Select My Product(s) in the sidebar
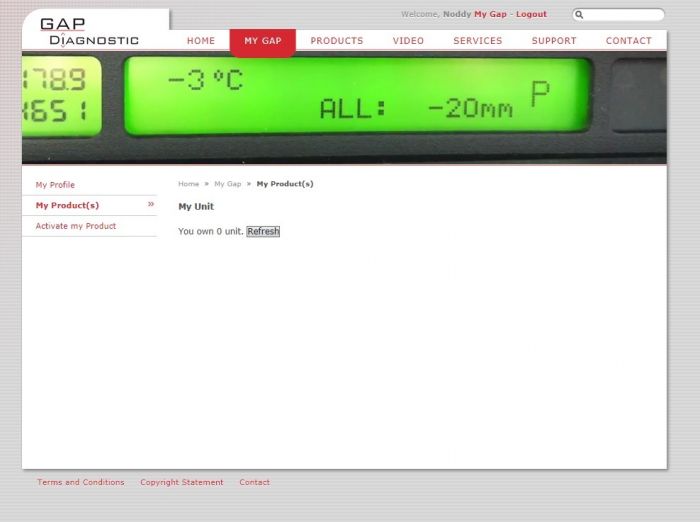Image resolution: width=700 pixels, height=522 pixels. tap(67, 205)
